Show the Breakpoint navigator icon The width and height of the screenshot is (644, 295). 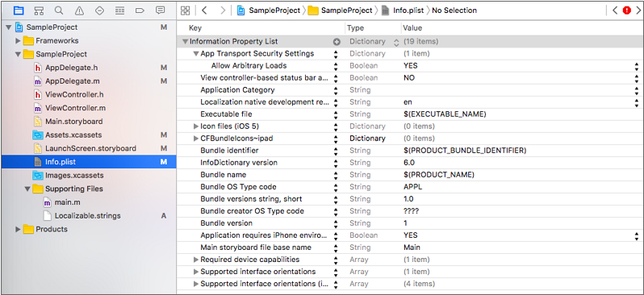point(140,10)
